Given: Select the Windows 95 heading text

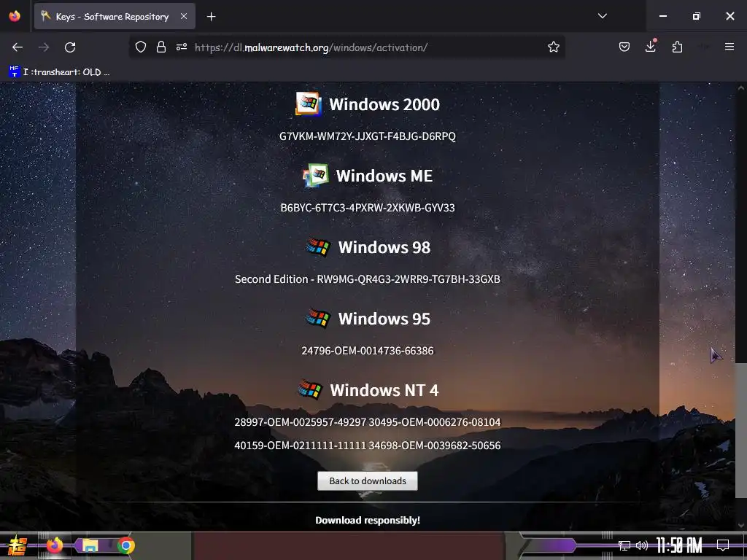Looking at the screenshot, I should pyautogui.click(x=384, y=319).
